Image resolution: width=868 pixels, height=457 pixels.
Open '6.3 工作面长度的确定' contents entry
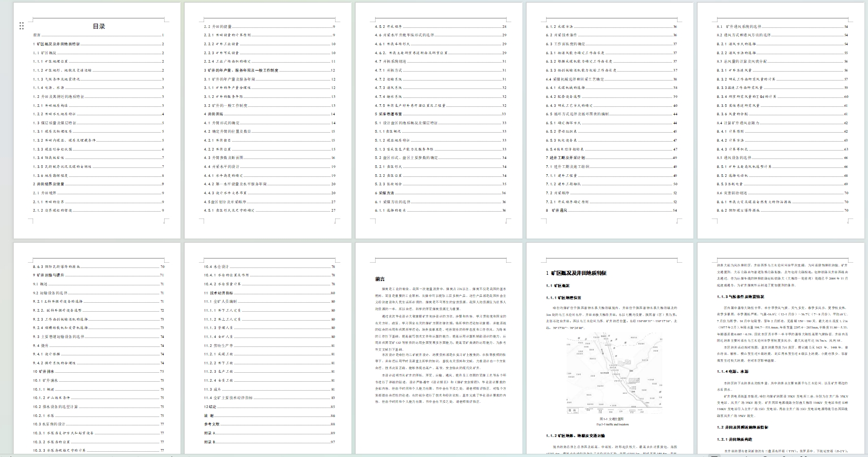pos(611,44)
